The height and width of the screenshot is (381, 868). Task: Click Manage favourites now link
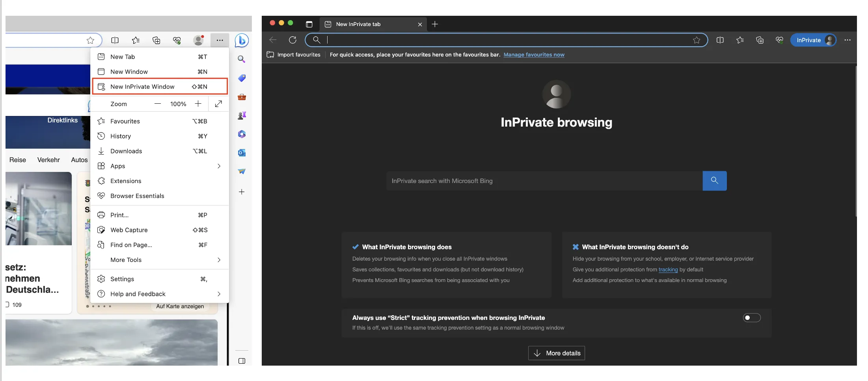(x=534, y=55)
